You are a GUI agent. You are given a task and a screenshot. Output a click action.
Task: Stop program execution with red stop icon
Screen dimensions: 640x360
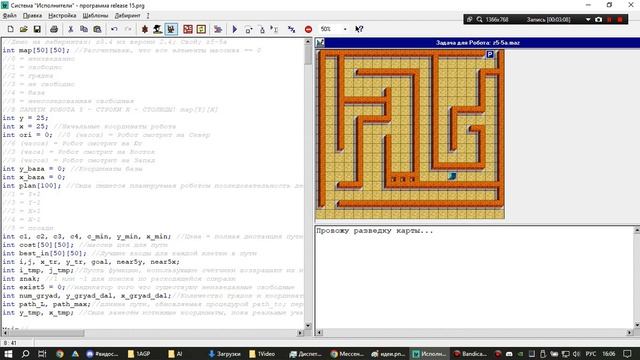tap(308, 29)
